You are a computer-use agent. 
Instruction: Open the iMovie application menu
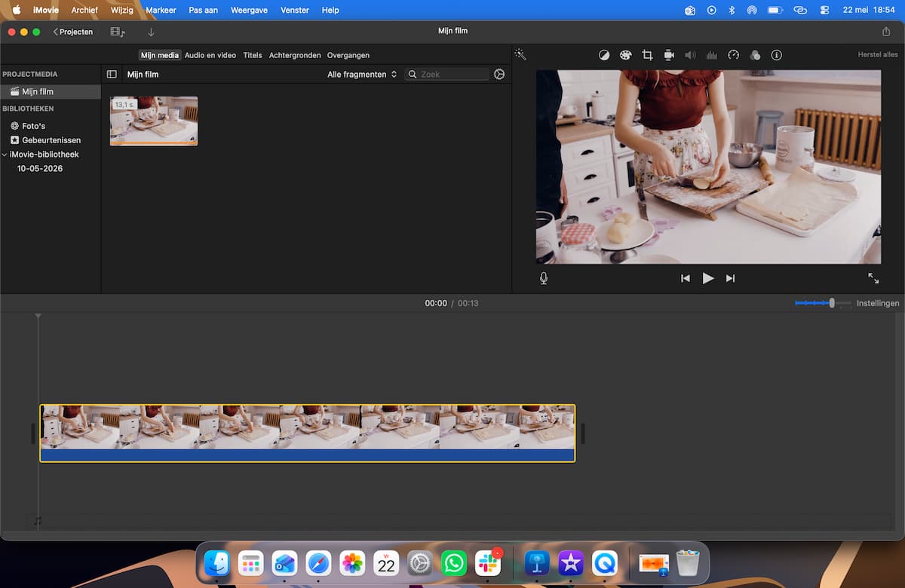pos(46,10)
